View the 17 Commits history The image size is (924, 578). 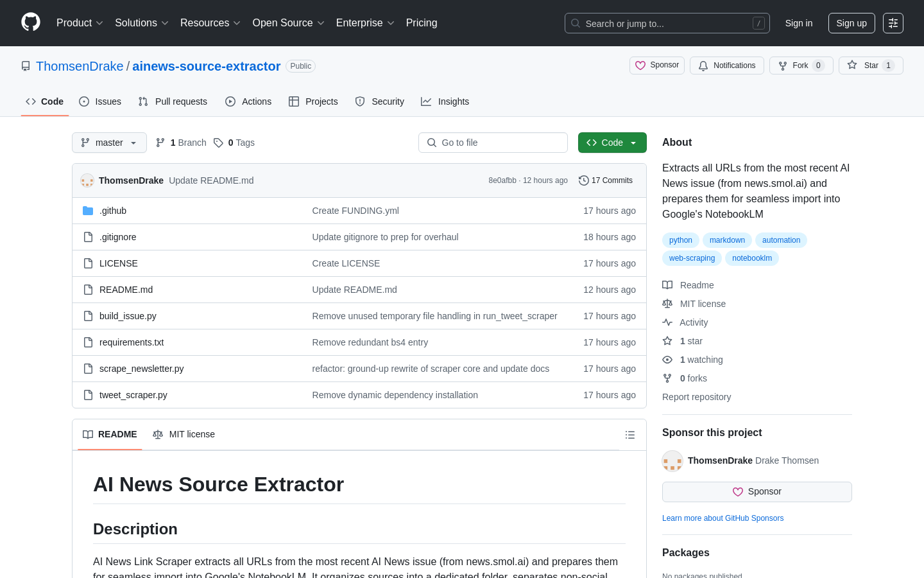(x=606, y=180)
